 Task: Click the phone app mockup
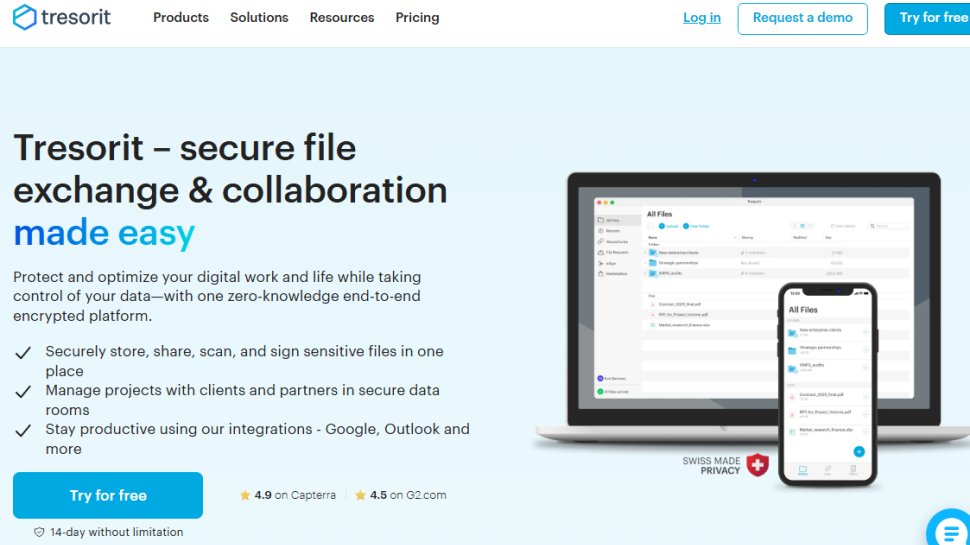[828, 385]
